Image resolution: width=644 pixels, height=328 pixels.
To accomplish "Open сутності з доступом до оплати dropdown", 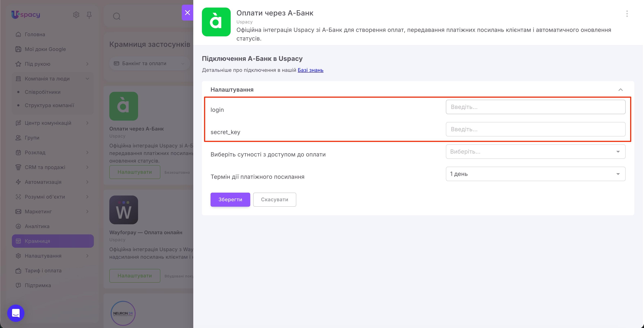I will coord(536,151).
